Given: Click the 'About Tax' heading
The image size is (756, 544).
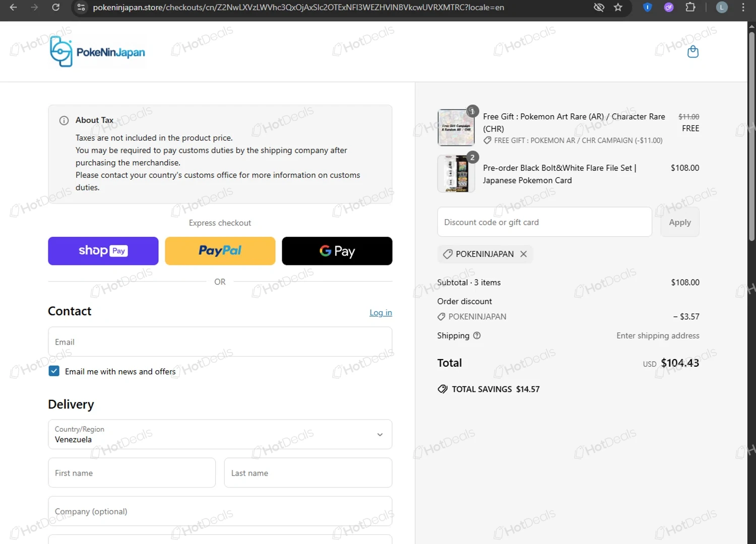Looking at the screenshot, I should coord(94,120).
